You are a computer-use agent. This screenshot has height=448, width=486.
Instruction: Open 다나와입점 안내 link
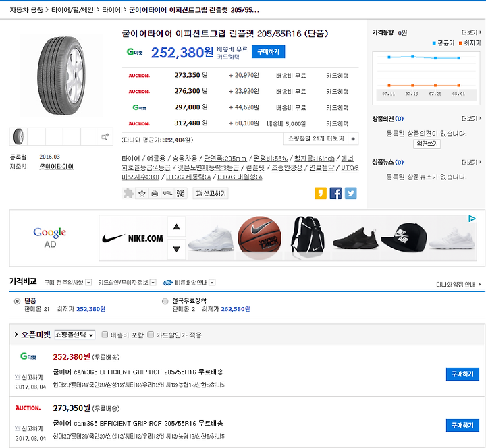[x=458, y=285]
